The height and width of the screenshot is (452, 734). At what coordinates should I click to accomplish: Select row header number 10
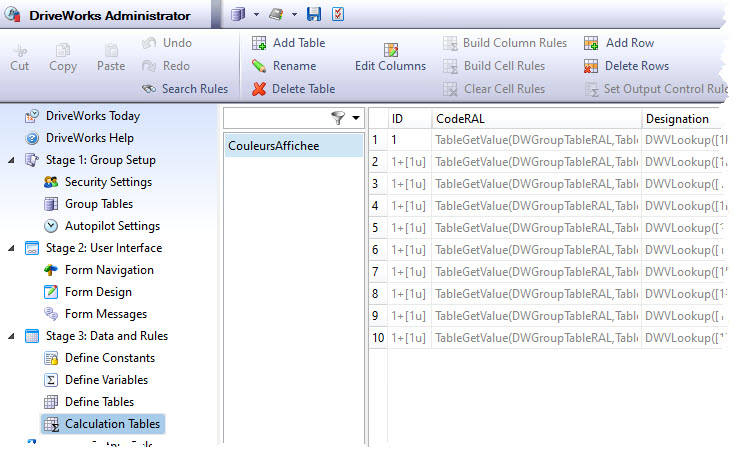(x=378, y=338)
